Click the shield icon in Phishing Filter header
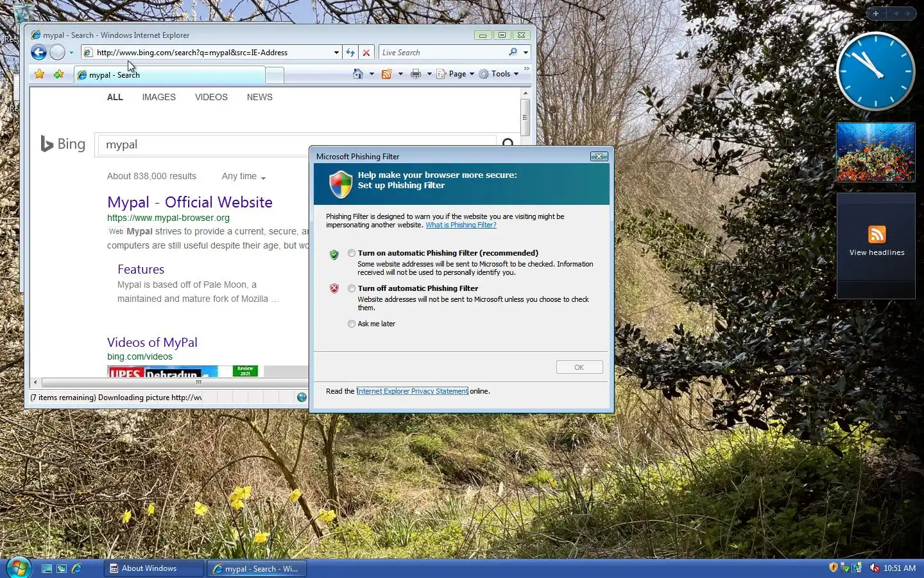The height and width of the screenshot is (578, 924). pyautogui.click(x=341, y=184)
